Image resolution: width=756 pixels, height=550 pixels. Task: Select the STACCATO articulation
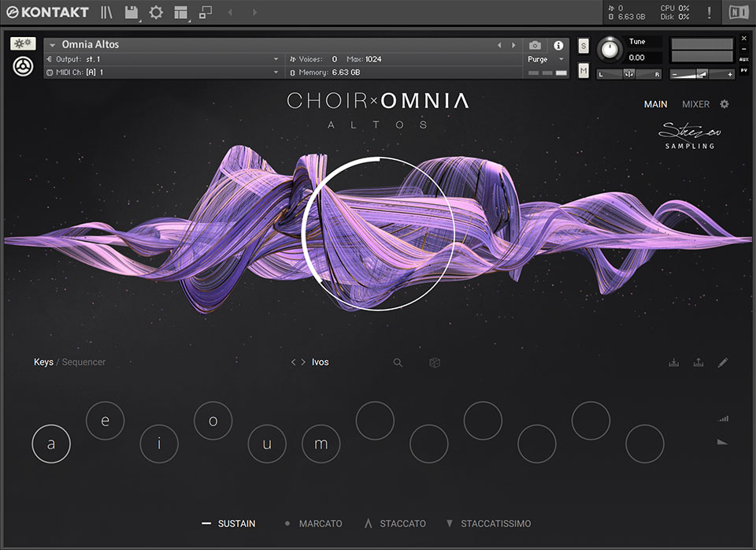pyautogui.click(x=395, y=523)
